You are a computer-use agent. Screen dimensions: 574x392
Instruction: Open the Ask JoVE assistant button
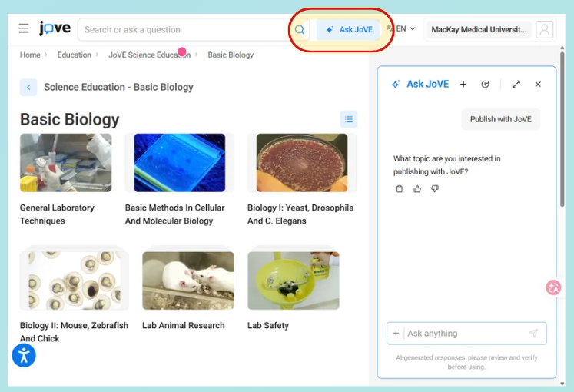tap(349, 30)
